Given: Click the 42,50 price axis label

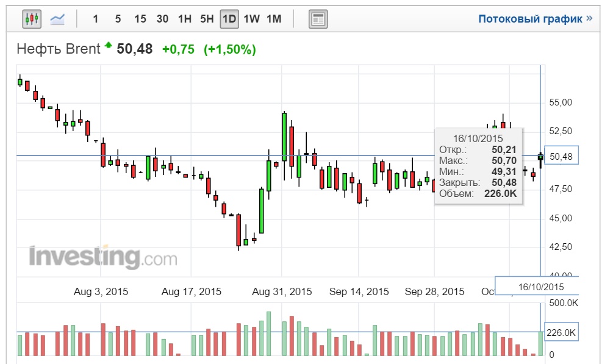Looking at the screenshot, I should pyautogui.click(x=561, y=247).
